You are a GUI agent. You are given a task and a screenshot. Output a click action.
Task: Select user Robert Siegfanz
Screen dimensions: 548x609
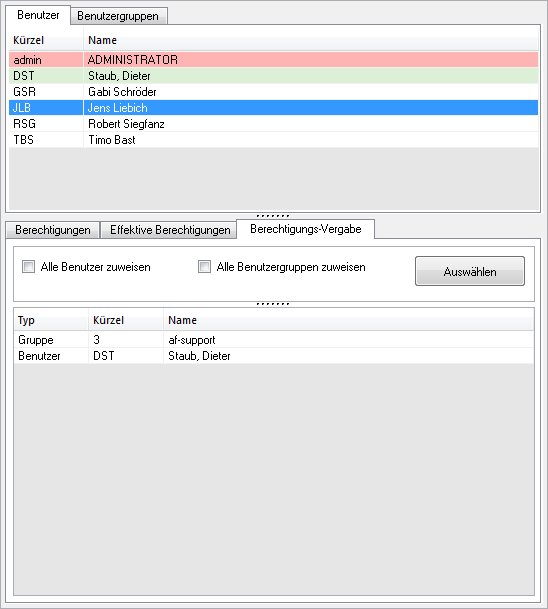point(273,124)
